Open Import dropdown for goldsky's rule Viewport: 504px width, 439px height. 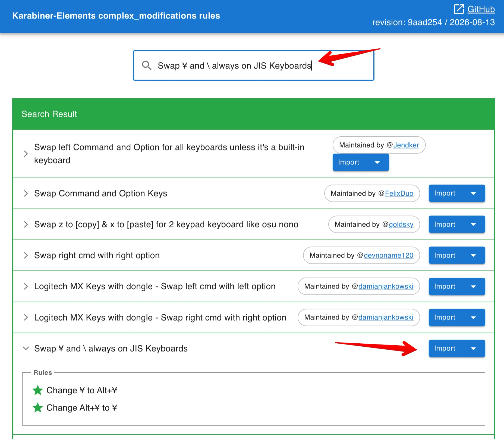(473, 224)
